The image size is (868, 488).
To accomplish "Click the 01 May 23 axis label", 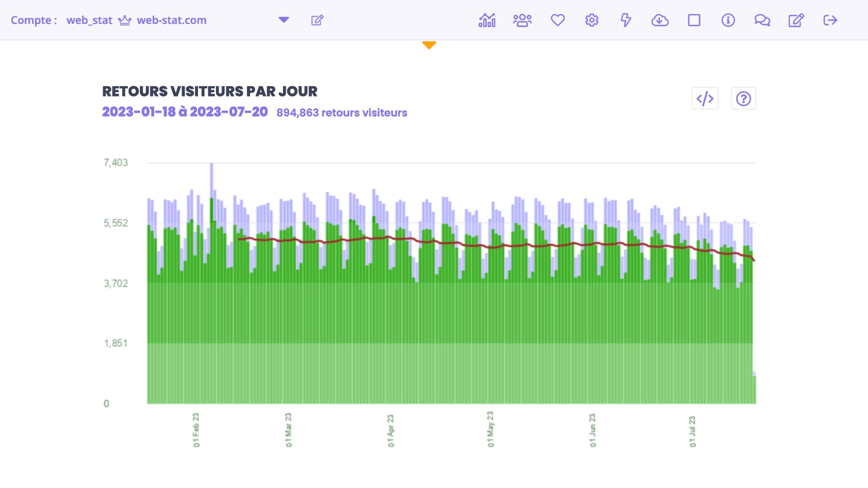I will [490, 429].
